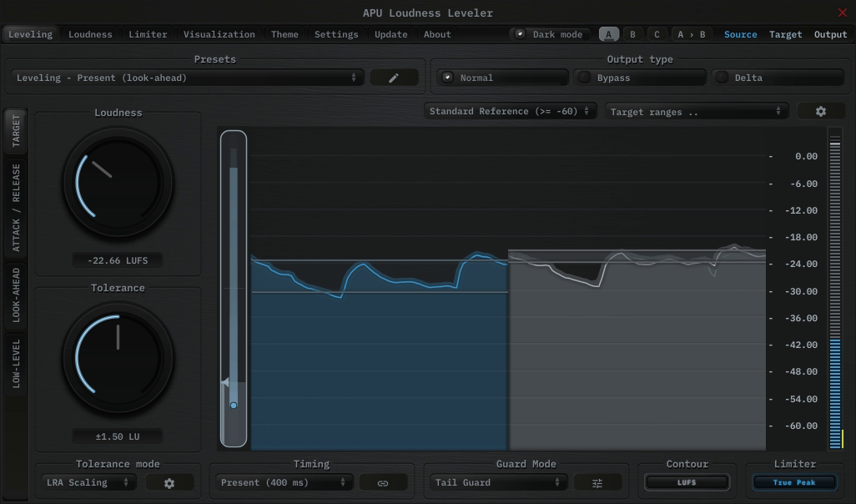Click preset A in the comparison bar
The height and width of the screenshot is (504, 856).
pos(608,34)
